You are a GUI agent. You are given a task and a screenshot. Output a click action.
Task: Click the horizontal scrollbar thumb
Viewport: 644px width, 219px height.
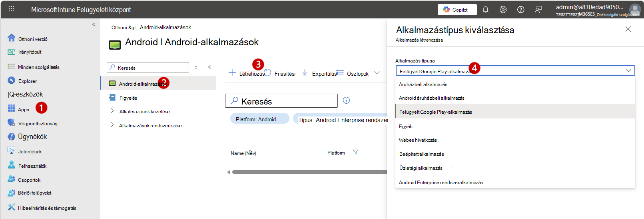click(x=310, y=172)
